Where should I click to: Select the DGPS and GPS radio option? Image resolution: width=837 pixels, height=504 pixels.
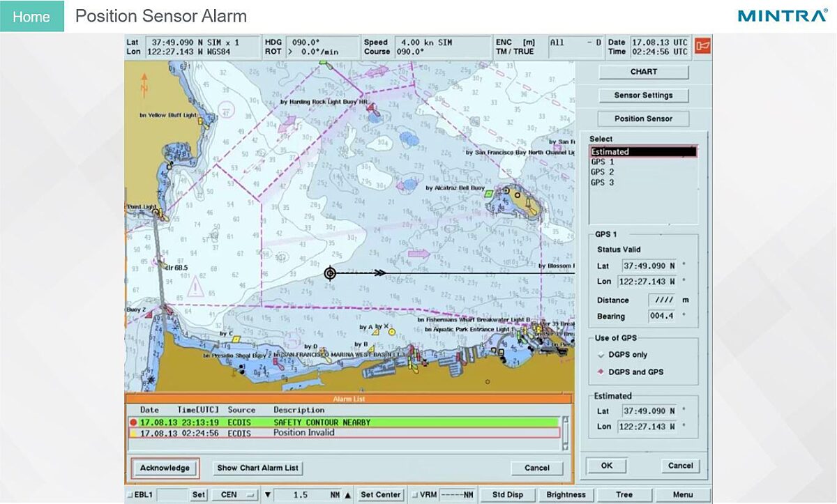[x=601, y=372]
